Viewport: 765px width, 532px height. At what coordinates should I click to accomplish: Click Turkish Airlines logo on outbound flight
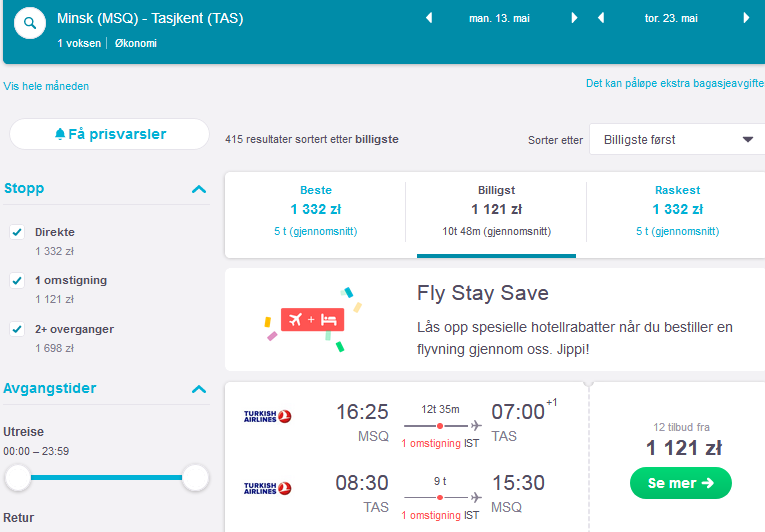pyautogui.click(x=267, y=416)
